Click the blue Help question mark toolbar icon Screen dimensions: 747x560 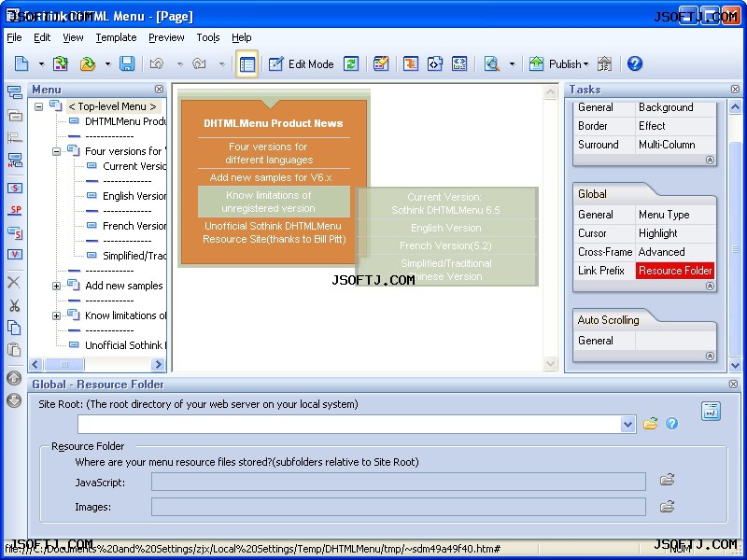635,63
